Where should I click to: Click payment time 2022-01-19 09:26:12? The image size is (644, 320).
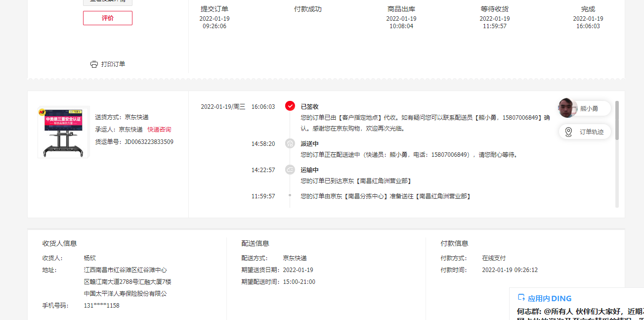point(510,270)
